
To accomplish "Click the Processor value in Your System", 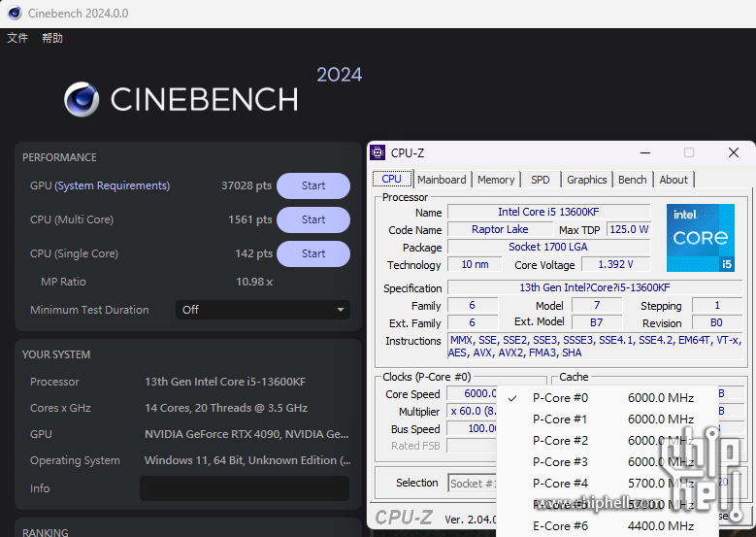I will (225, 382).
